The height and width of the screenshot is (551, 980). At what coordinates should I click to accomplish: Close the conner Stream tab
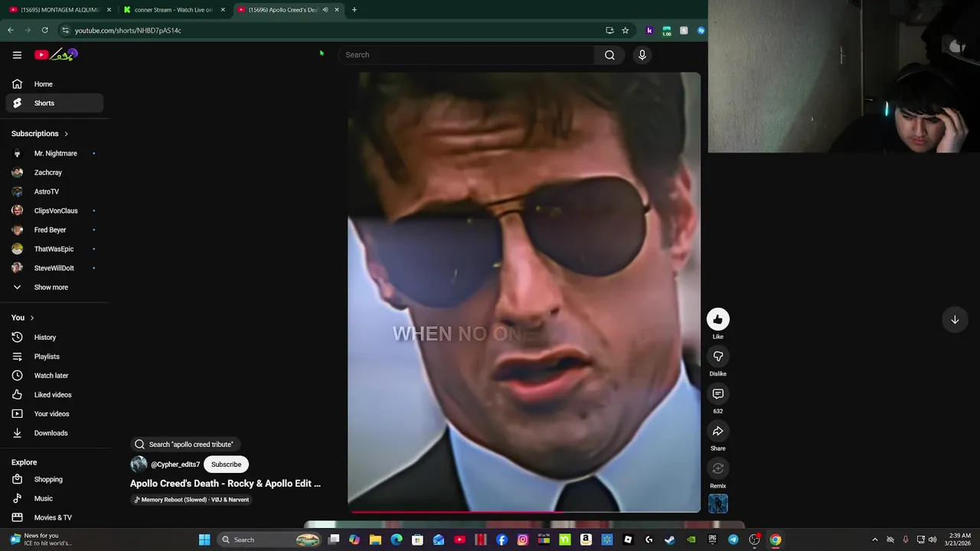click(223, 10)
